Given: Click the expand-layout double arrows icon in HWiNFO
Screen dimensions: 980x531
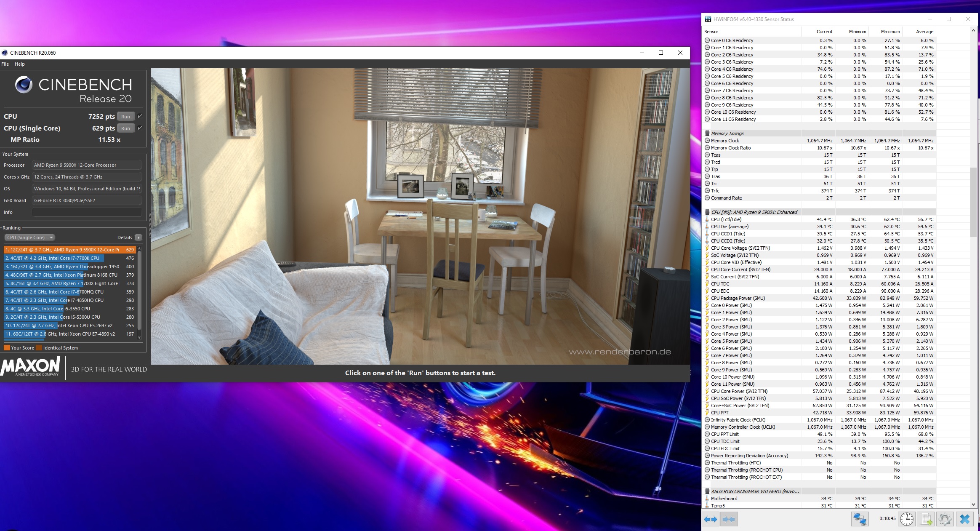Looking at the screenshot, I should pyautogui.click(x=711, y=519).
